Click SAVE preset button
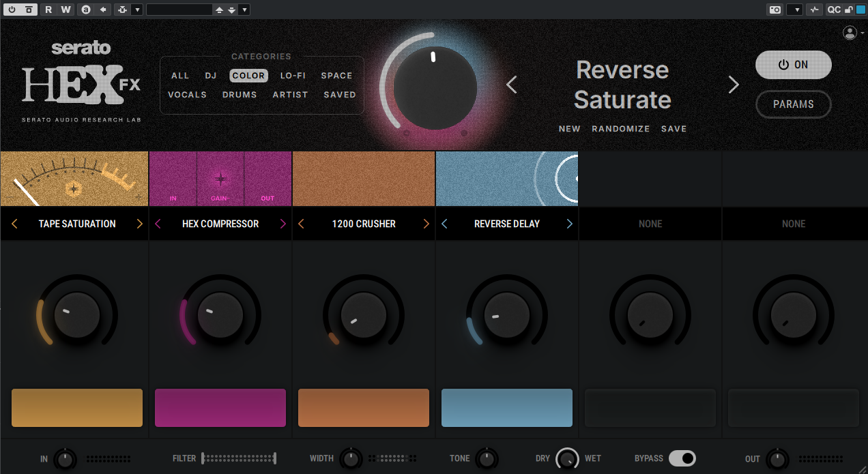 click(674, 129)
